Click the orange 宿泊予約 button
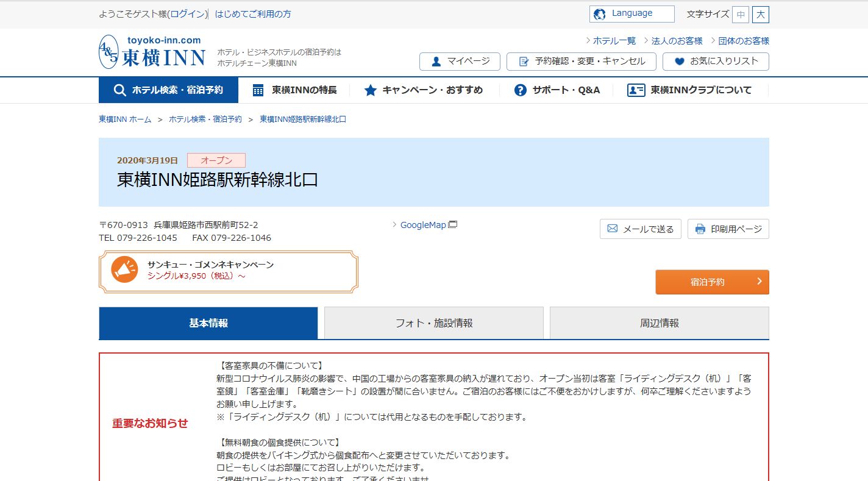This screenshot has height=481, width=868. click(x=713, y=282)
